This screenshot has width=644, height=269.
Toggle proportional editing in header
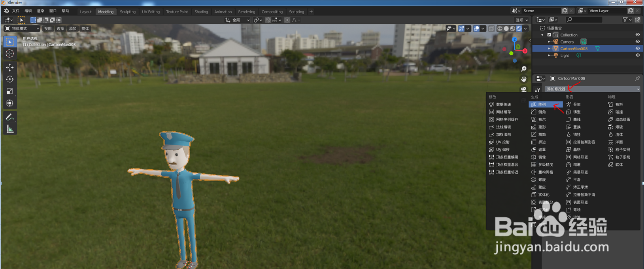coord(287,20)
